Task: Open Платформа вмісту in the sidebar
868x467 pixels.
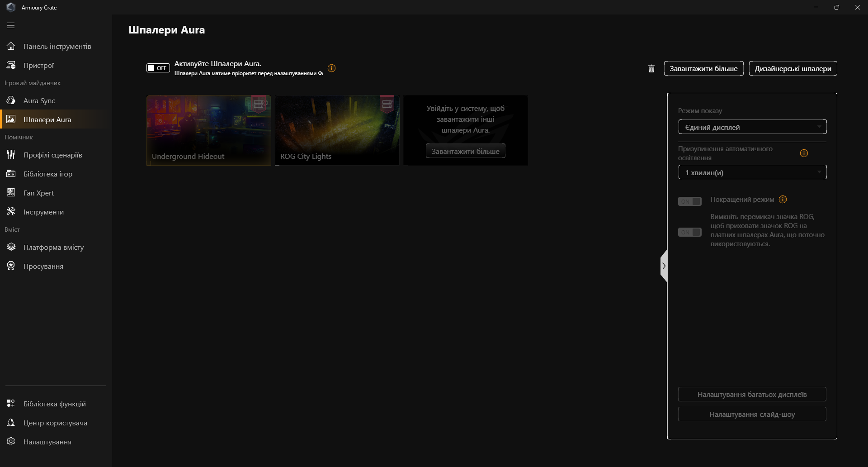Action: coord(56,247)
